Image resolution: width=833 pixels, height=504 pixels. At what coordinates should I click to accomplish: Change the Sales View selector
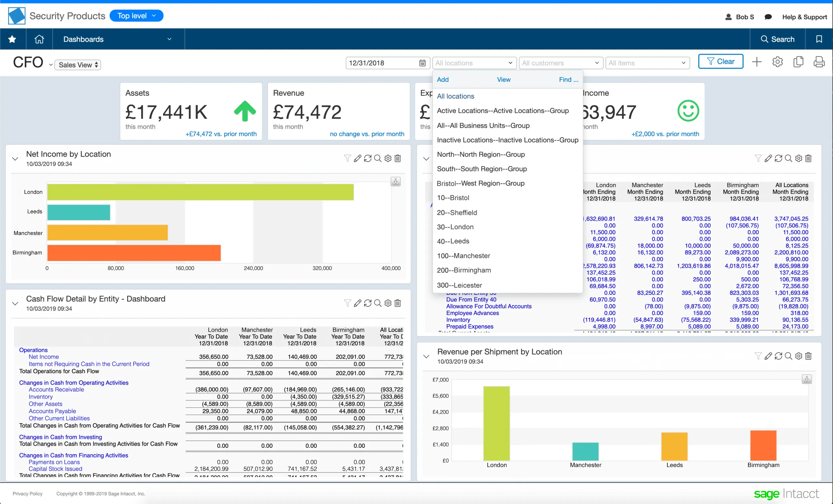pyautogui.click(x=77, y=64)
